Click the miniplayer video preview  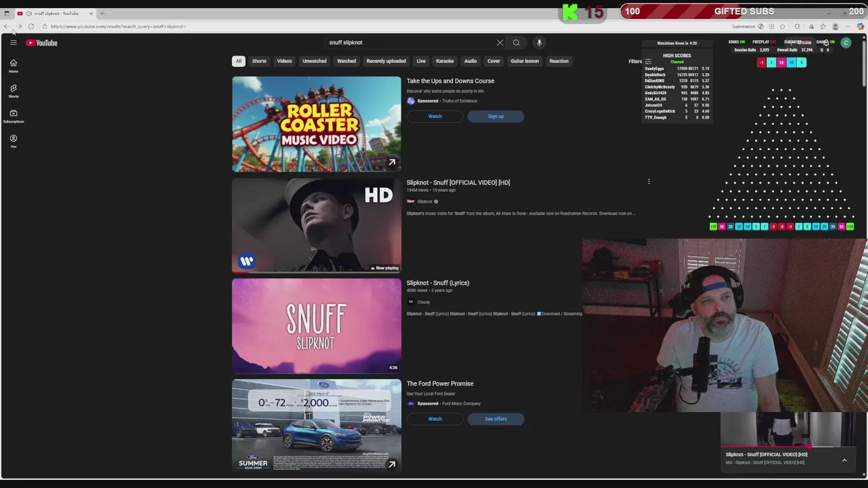click(787, 430)
